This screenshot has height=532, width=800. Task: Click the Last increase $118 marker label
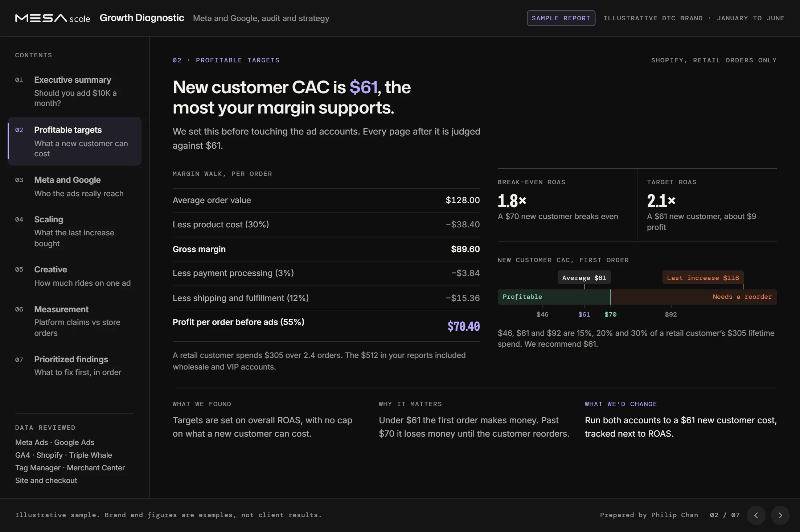[703, 278]
